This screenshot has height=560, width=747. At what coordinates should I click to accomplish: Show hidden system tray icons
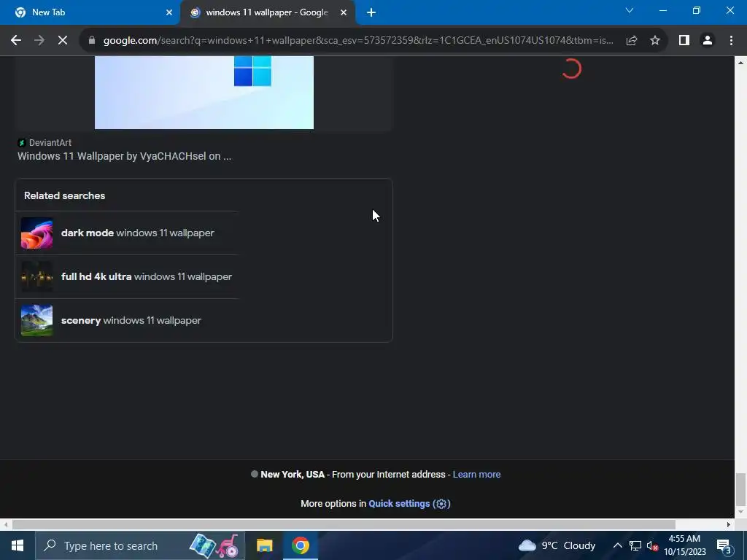click(x=617, y=545)
